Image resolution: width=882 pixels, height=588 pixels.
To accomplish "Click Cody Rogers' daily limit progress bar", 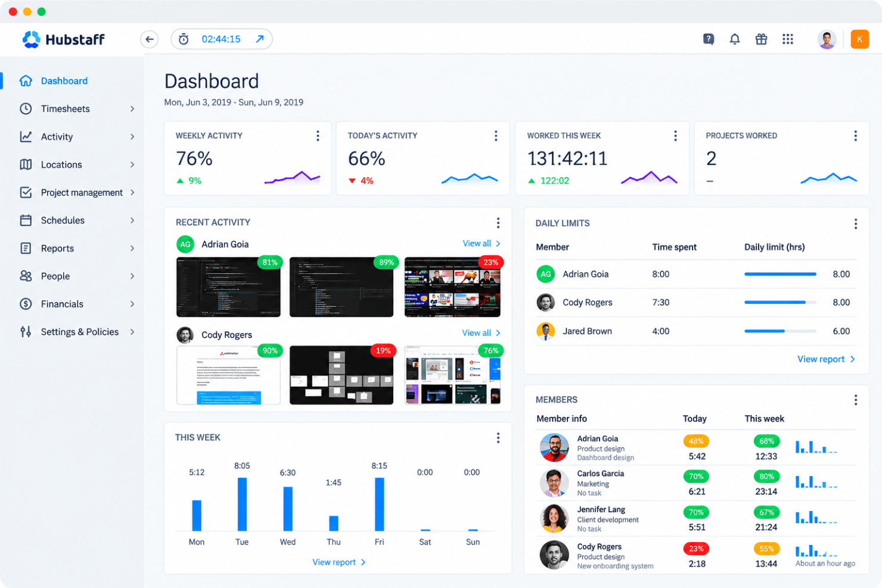I will [x=780, y=303].
